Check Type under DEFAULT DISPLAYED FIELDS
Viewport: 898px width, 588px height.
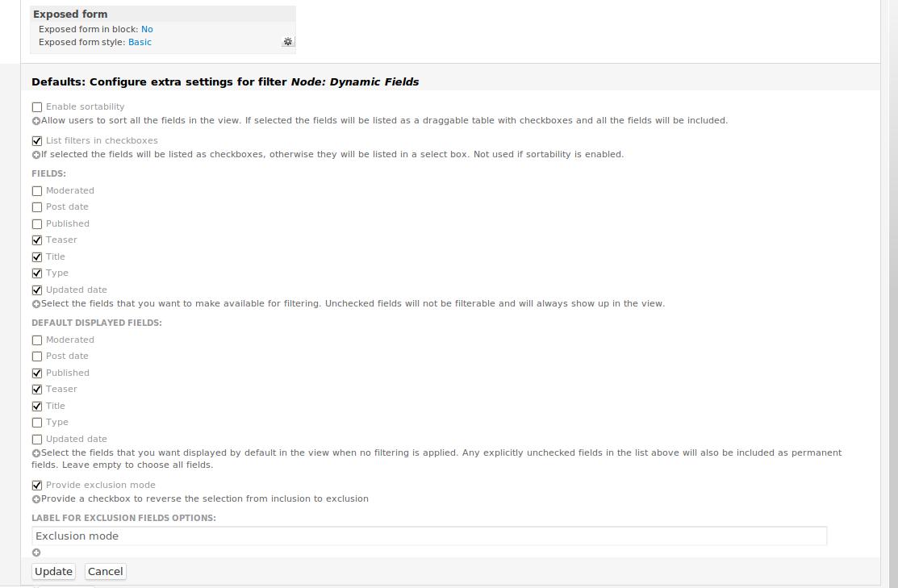click(x=37, y=423)
